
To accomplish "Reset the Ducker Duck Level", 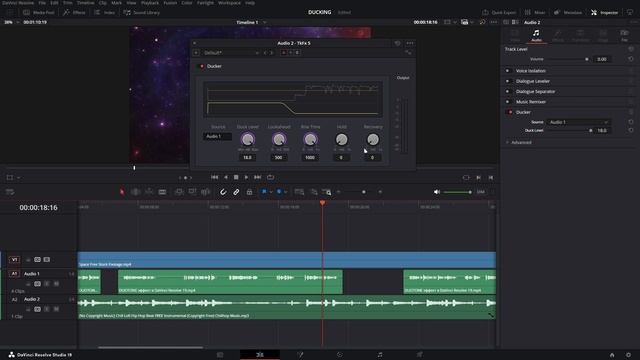I will click(631, 131).
